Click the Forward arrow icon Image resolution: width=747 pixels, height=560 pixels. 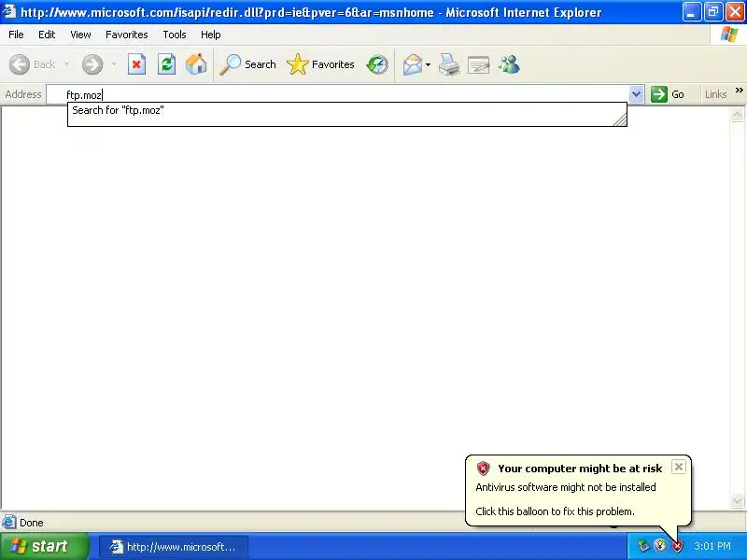coord(92,64)
